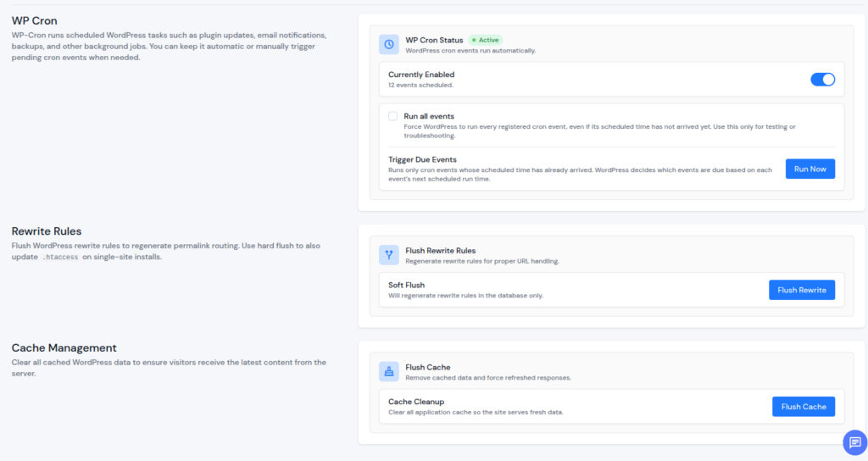Image resolution: width=868 pixels, height=461 pixels.
Task: Click the Trigger Due Events label
Action: [422, 159]
